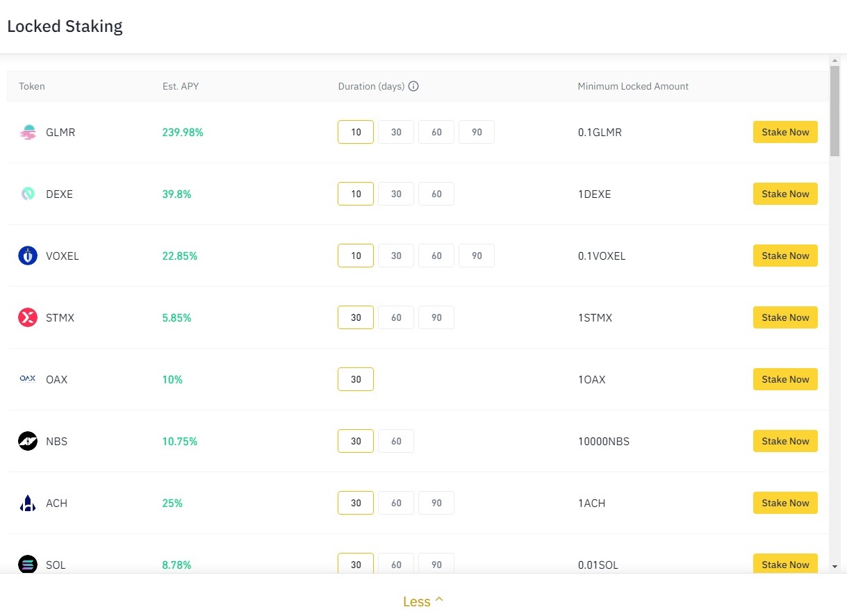Select 30-day duration for OAX
Image resolution: width=847 pixels, height=616 pixels.
point(356,379)
